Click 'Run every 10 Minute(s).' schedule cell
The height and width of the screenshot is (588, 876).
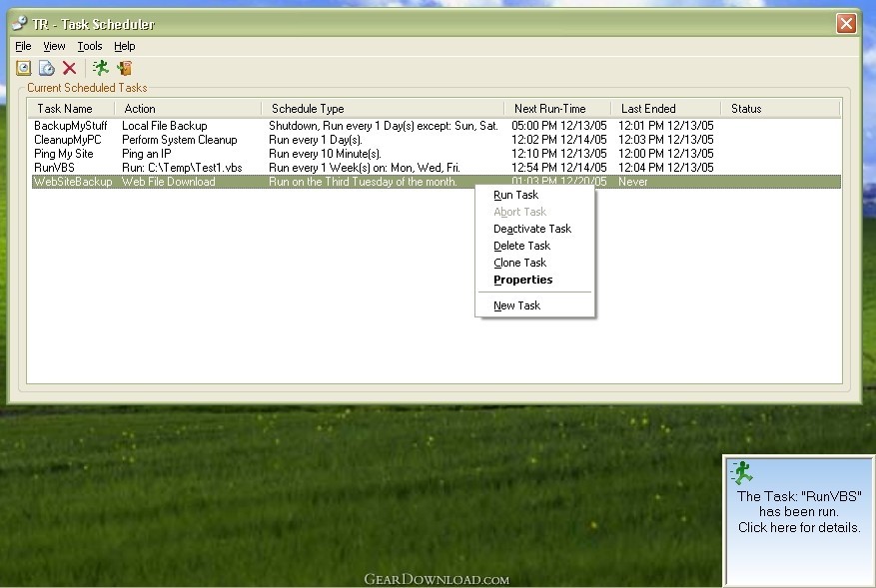tap(325, 154)
